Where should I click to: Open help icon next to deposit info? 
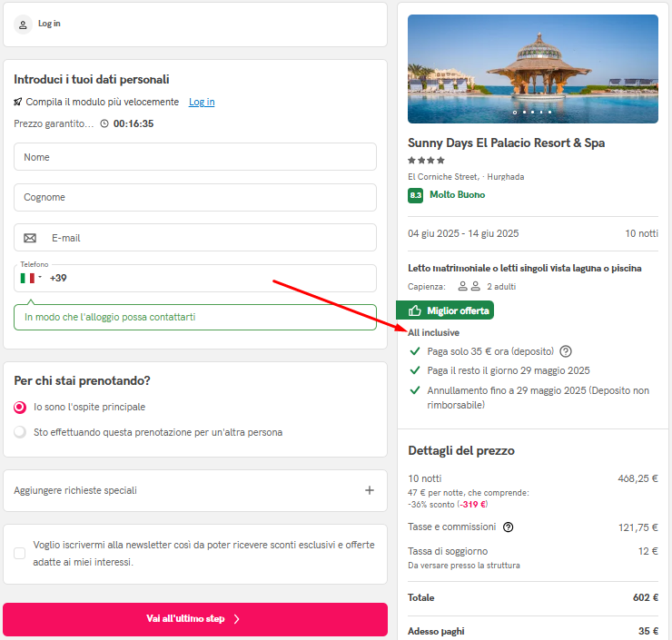point(566,351)
